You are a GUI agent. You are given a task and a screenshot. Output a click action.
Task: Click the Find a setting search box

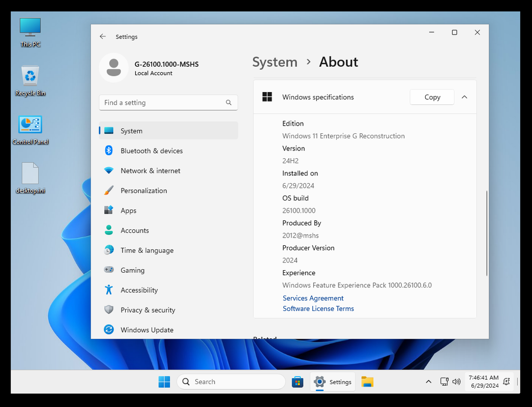pos(168,103)
